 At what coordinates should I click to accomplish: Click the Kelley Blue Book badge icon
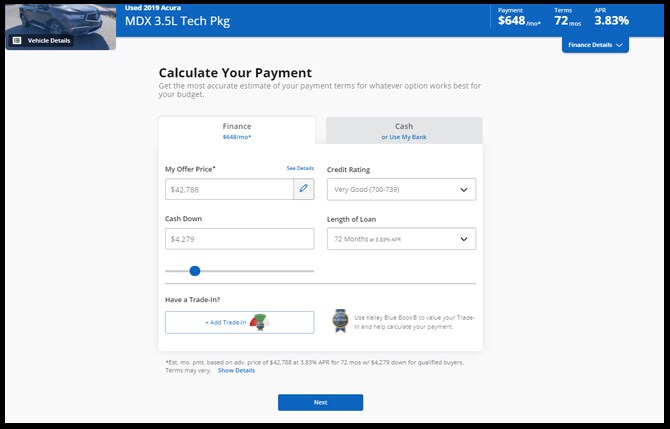[341, 320]
